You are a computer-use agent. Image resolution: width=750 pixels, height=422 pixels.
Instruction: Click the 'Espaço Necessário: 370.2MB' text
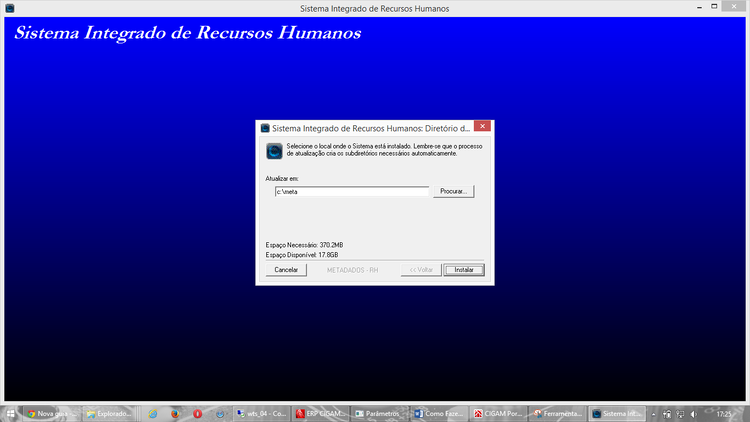(x=304, y=245)
